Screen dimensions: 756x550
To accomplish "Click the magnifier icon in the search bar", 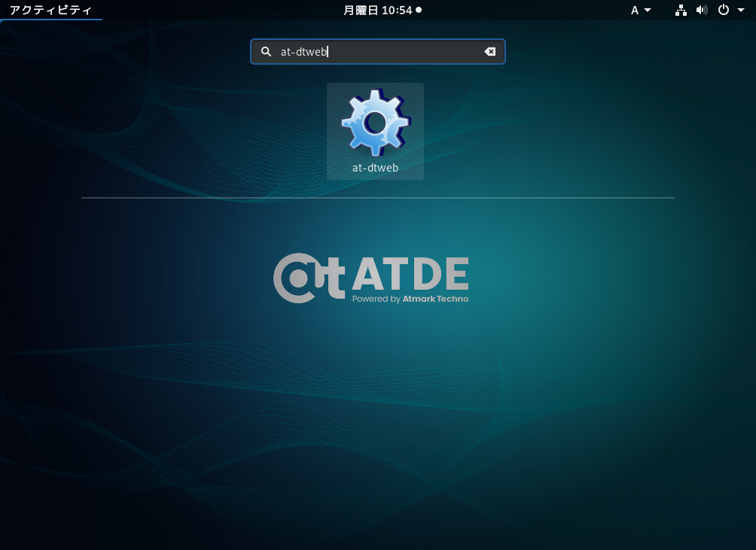I will click(266, 52).
